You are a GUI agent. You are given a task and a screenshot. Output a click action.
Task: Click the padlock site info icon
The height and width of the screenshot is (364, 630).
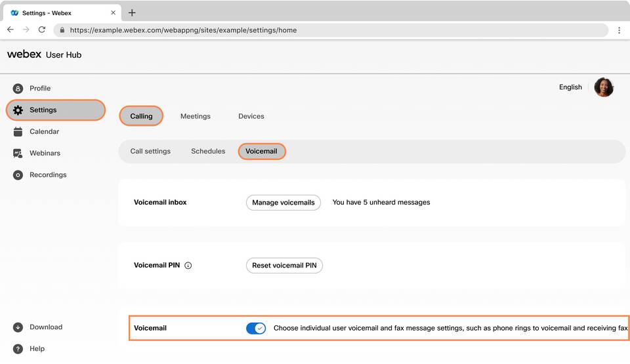coord(62,30)
